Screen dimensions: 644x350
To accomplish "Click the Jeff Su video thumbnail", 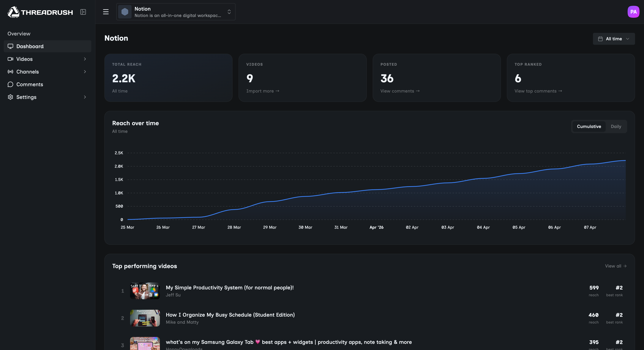I will (145, 291).
